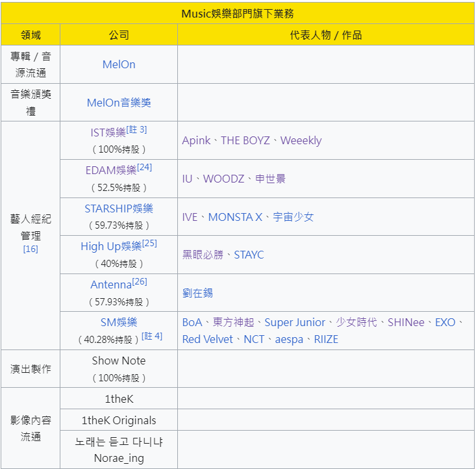Screen dimensions: 476x469
Task: Click the 노래는 듣고 다니냐 text
Action: click(x=119, y=441)
